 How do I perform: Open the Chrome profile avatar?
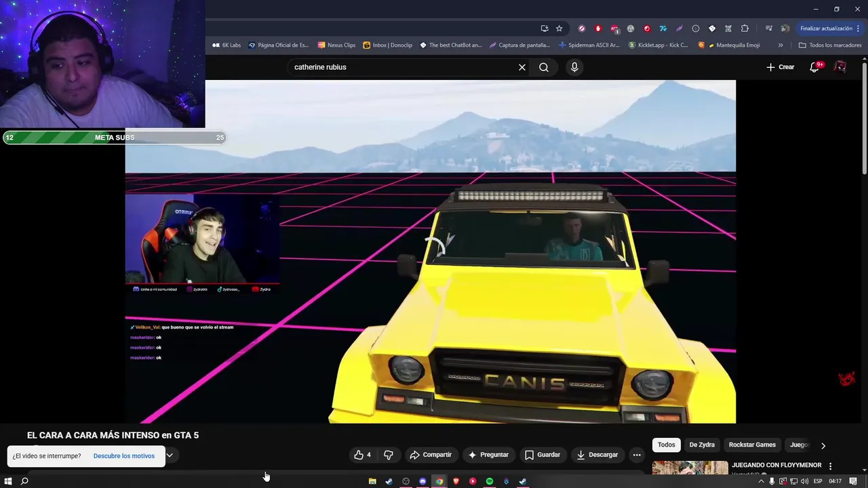tap(785, 28)
